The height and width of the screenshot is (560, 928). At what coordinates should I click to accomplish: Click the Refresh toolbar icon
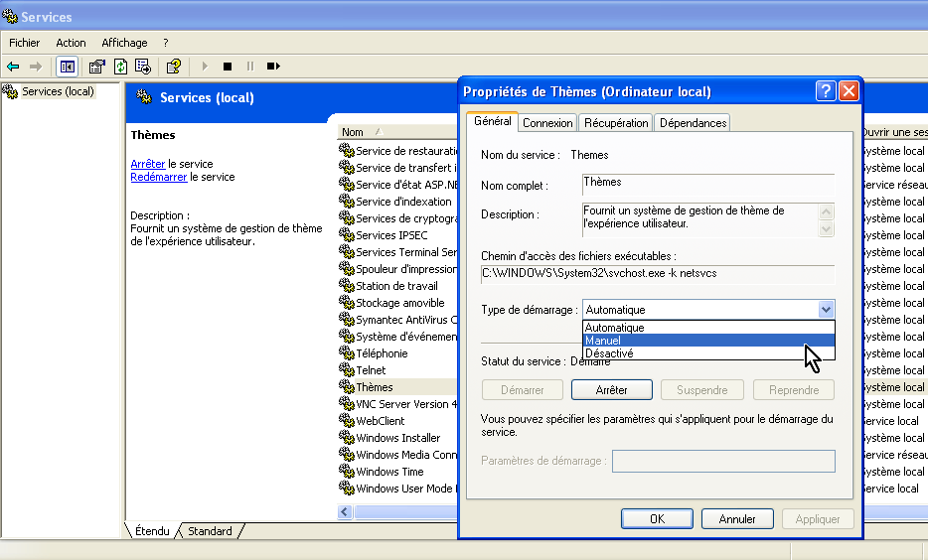pos(120,67)
